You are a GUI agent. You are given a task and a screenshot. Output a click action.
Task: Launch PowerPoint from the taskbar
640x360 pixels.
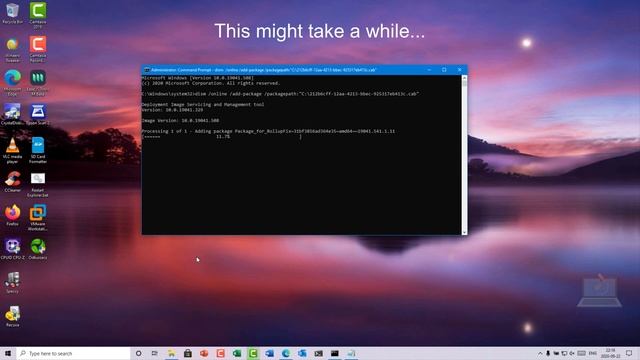coord(204,353)
